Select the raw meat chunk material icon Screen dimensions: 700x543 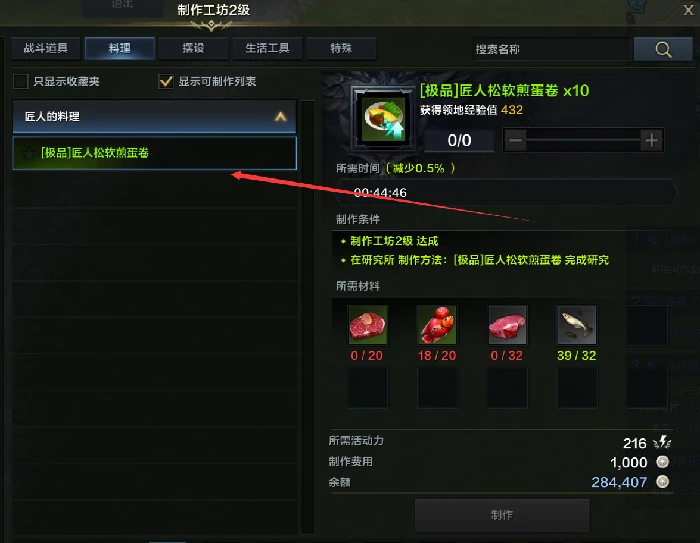point(507,325)
